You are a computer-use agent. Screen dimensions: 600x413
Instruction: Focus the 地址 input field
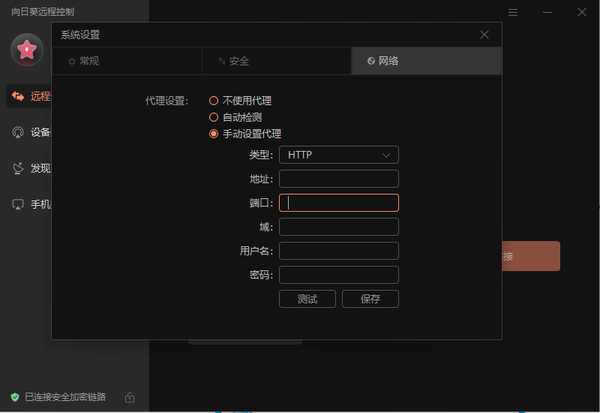tap(339, 179)
